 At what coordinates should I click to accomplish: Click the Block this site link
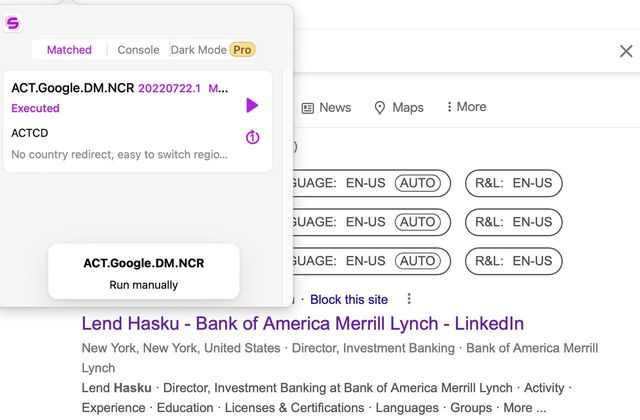point(349,300)
